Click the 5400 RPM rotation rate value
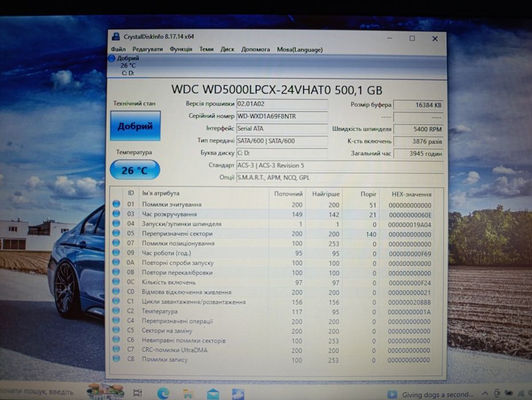The image size is (532, 400). (419, 129)
